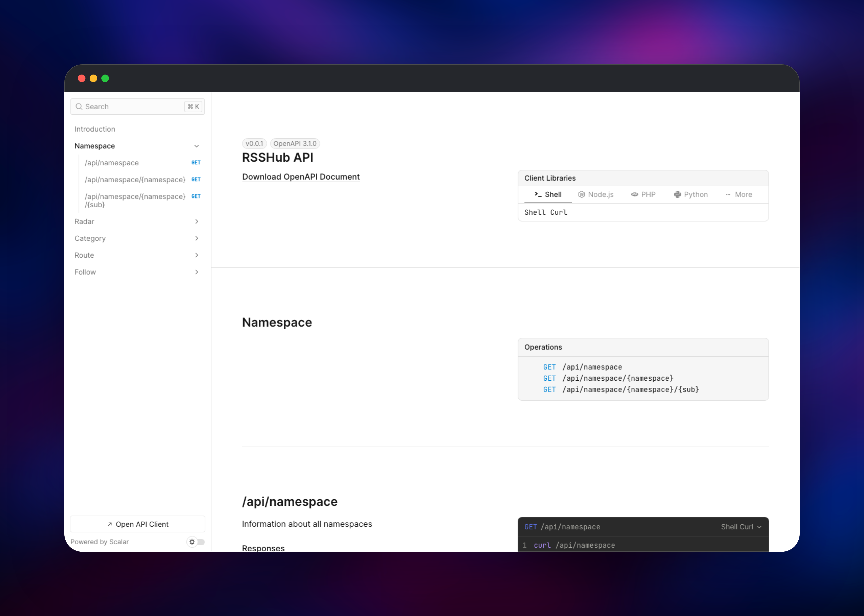Open the More client libraries tab
The height and width of the screenshot is (616, 864).
tap(738, 195)
